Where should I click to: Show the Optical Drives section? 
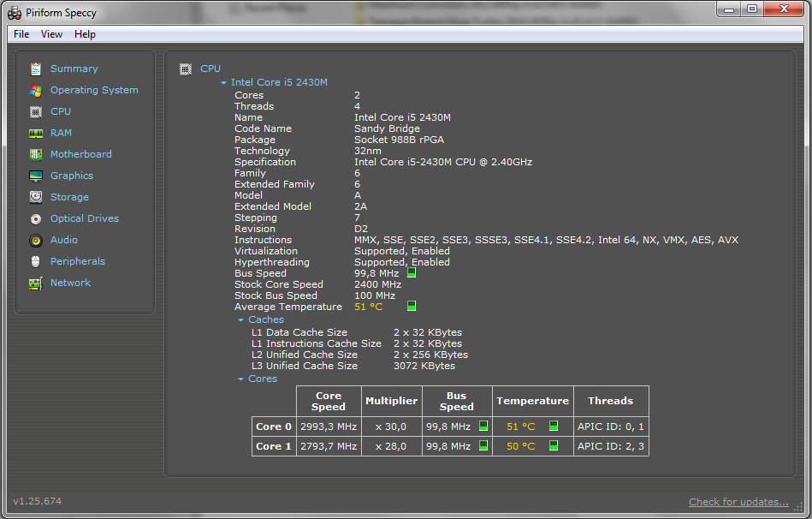pos(85,218)
